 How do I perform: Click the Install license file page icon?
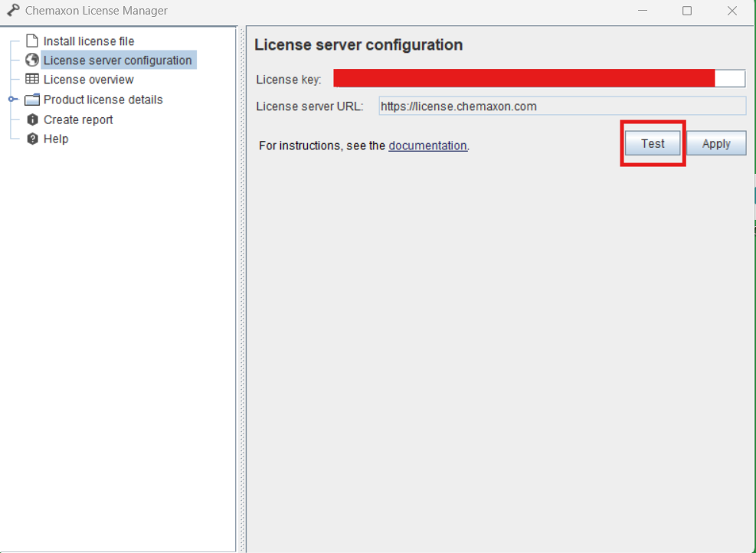coord(32,41)
